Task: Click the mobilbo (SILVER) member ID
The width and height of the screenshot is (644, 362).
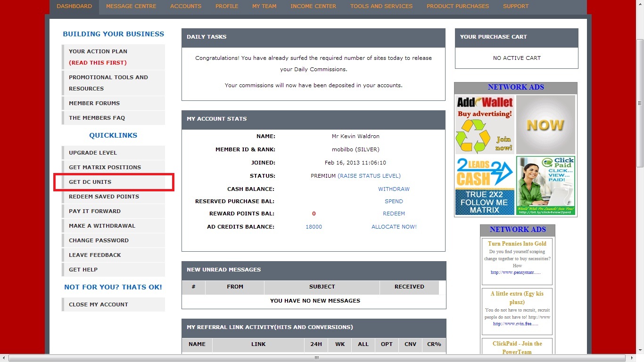Action: click(355, 149)
